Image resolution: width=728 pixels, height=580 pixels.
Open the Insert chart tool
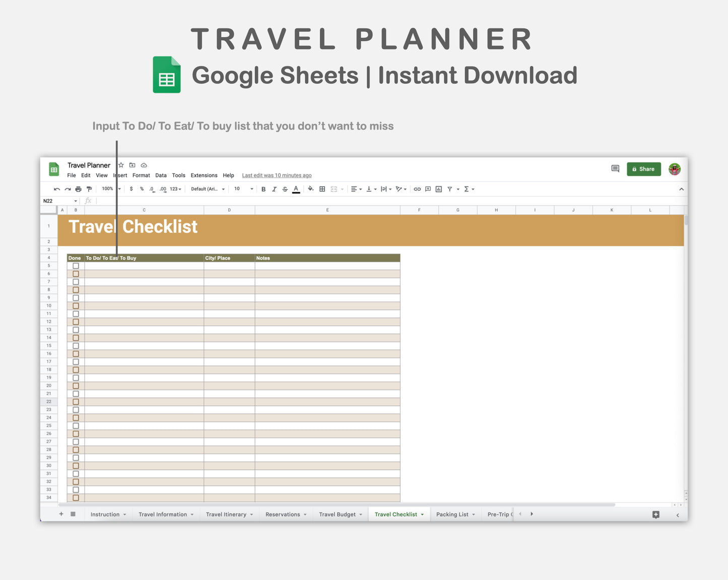click(438, 189)
